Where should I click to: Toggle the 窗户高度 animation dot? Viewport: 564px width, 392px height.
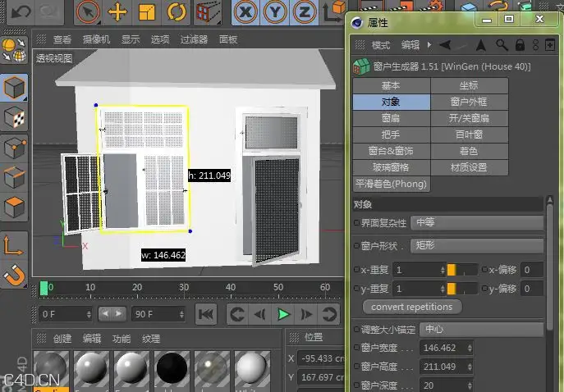click(356, 366)
